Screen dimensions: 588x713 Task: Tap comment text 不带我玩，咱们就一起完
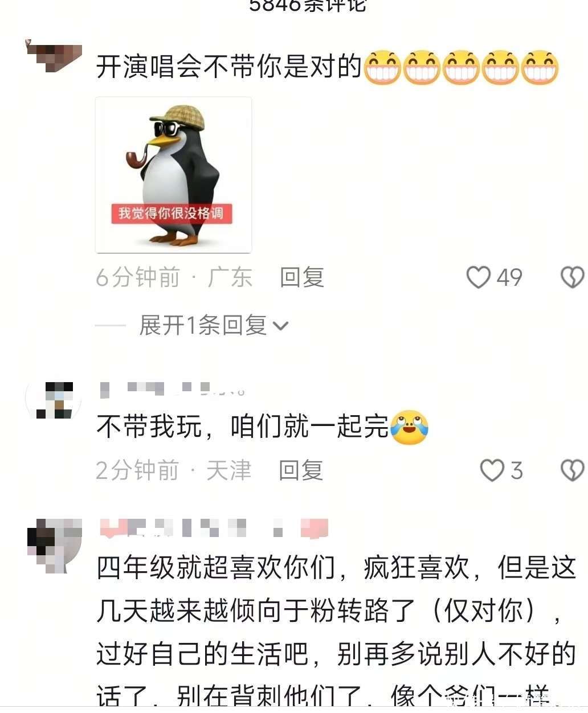[x=243, y=427]
